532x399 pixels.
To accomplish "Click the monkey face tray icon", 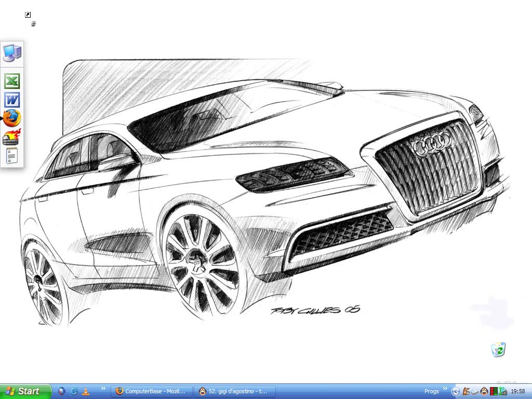I will coord(484,392).
